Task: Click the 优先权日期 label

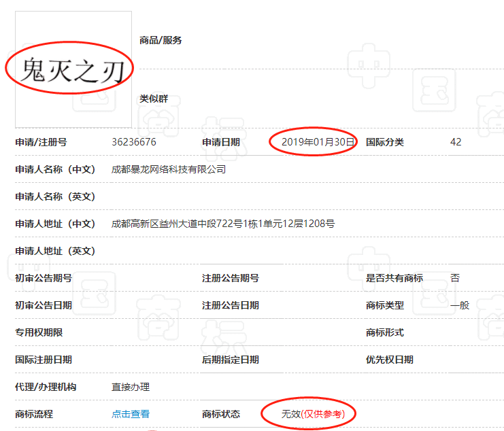Action: [390, 360]
